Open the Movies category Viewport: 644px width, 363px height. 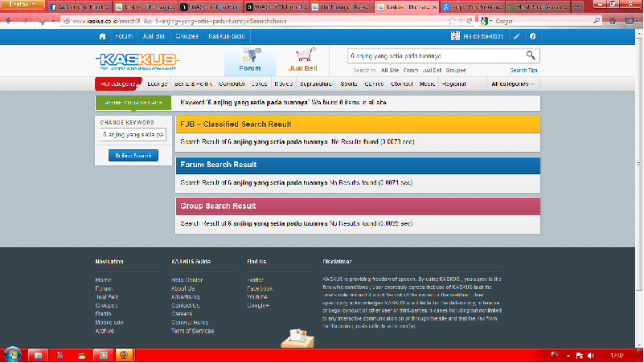pyautogui.click(x=283, y=84)
